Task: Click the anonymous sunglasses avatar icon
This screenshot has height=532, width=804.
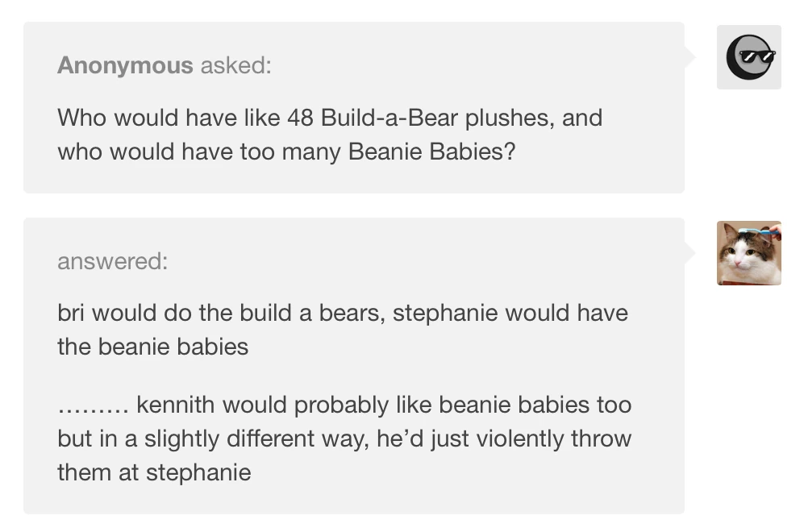Action: pos(748,56)
